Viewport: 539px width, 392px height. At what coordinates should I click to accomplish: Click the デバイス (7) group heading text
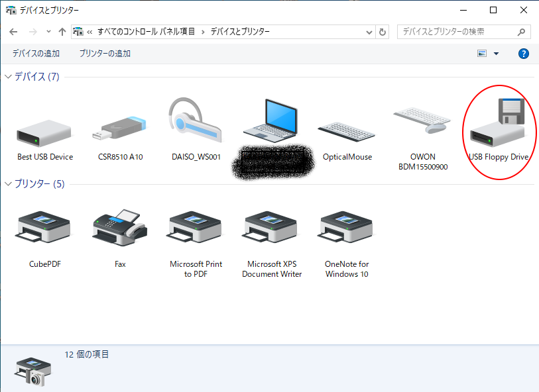coord(36,77)
